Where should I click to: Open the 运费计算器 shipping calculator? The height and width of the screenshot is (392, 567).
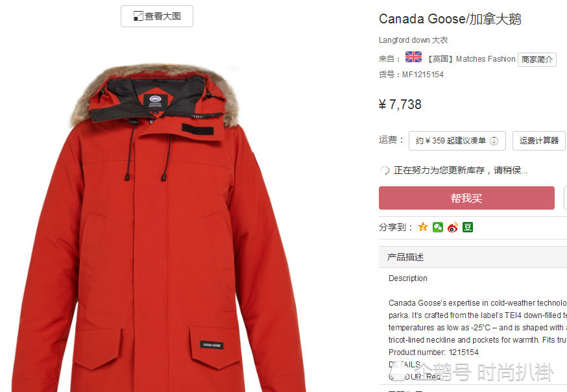[x=539, y=141]
